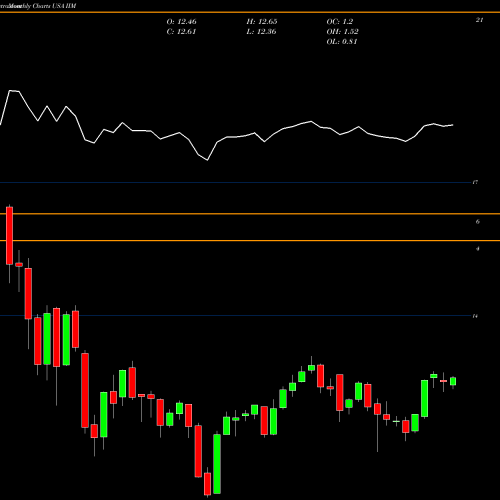Click the lowest dip of white line
This screenshot has width=500, height=500.
tap(207, 160)
